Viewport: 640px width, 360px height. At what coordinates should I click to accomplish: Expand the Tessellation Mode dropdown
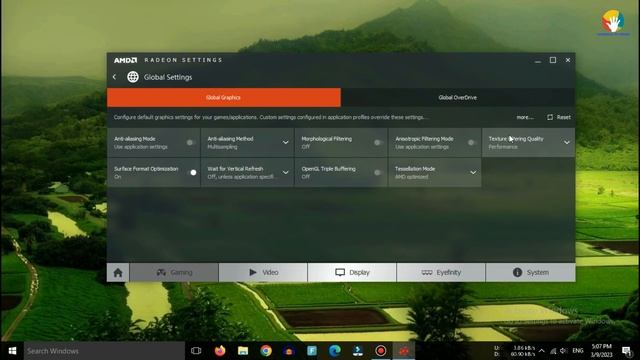(x=473, y=172)
